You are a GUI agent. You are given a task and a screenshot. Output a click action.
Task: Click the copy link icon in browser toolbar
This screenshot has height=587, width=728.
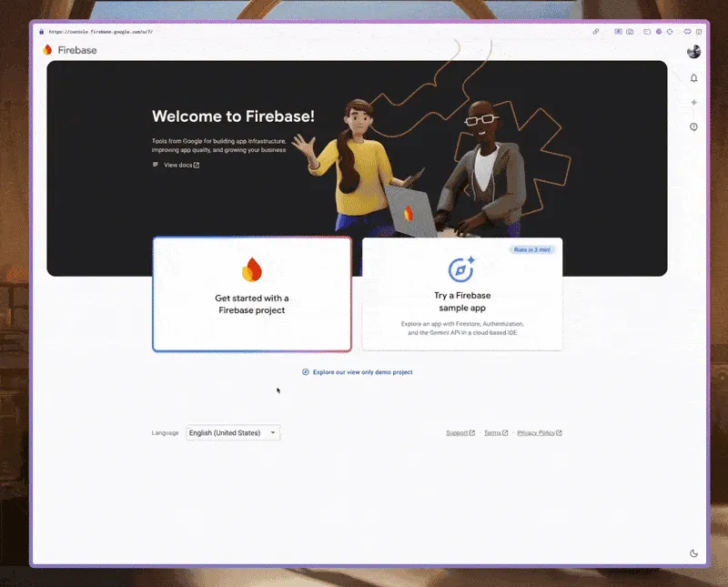tap(596, 31)
